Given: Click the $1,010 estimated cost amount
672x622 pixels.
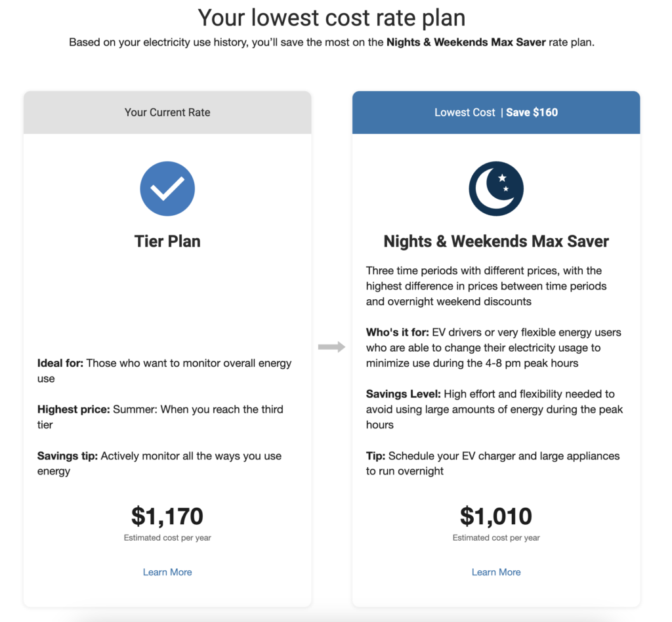Looking at the screenshot, I should pos(496,516).
